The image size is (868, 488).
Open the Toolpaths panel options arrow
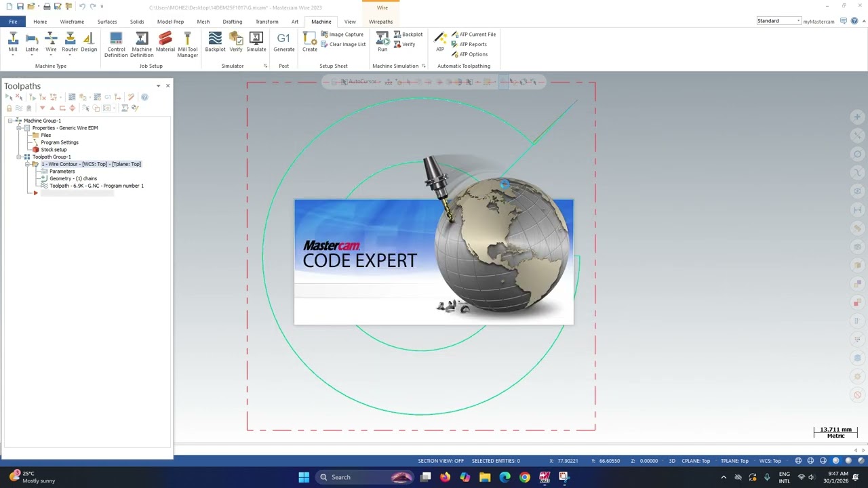(158, 86)
